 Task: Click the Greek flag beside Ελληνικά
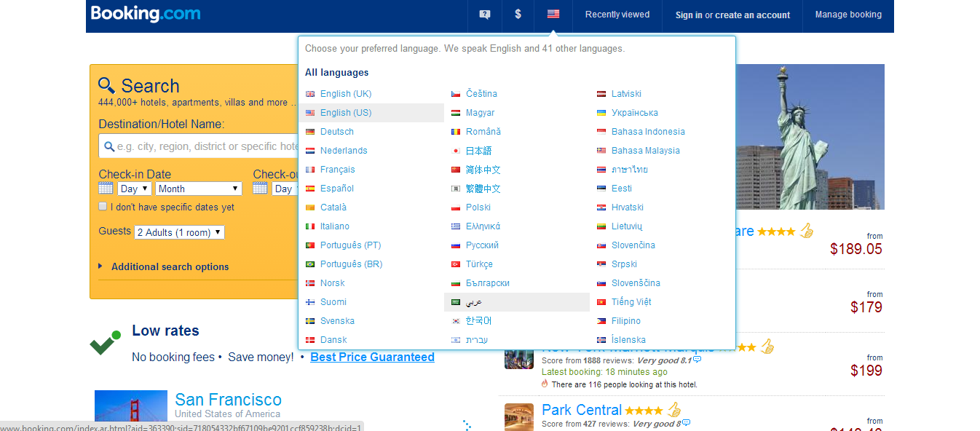point(456,226)
